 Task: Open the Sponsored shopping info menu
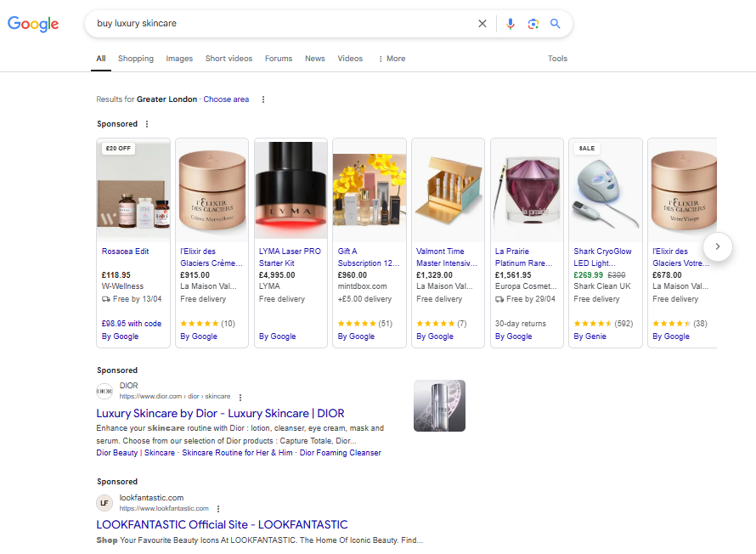pyautogui.click(x=147, y=124)
